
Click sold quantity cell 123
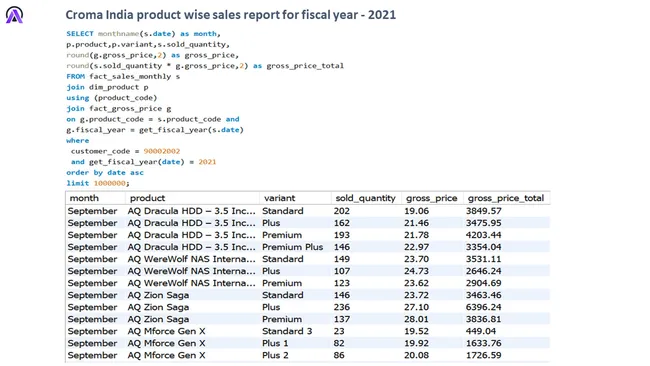click(x=342, y=283)
